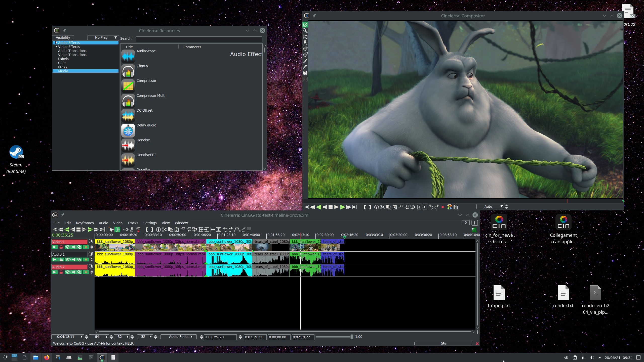Click the key generate keyframes icon
Viewport: 644px width, 362px height.
[126, 229]
